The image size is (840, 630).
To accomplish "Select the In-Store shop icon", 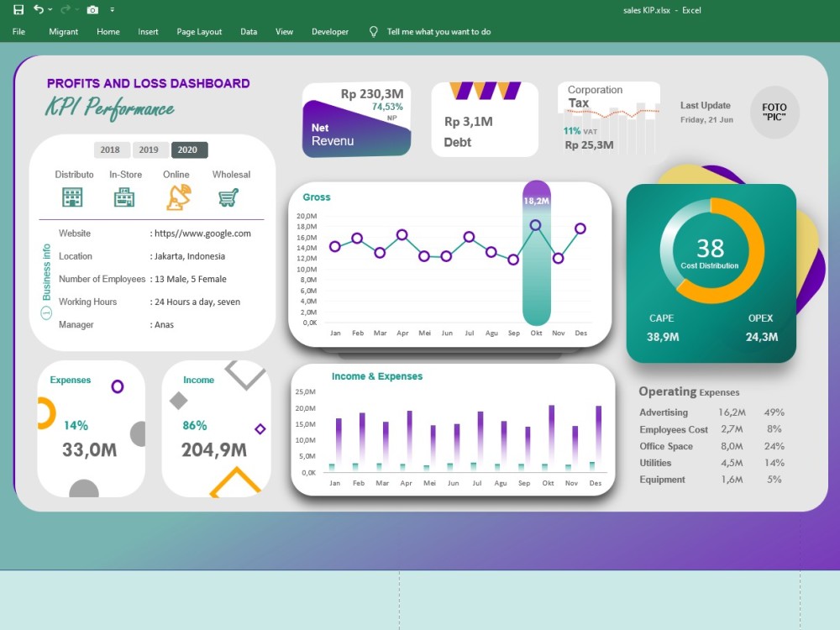I will (125, 197).
